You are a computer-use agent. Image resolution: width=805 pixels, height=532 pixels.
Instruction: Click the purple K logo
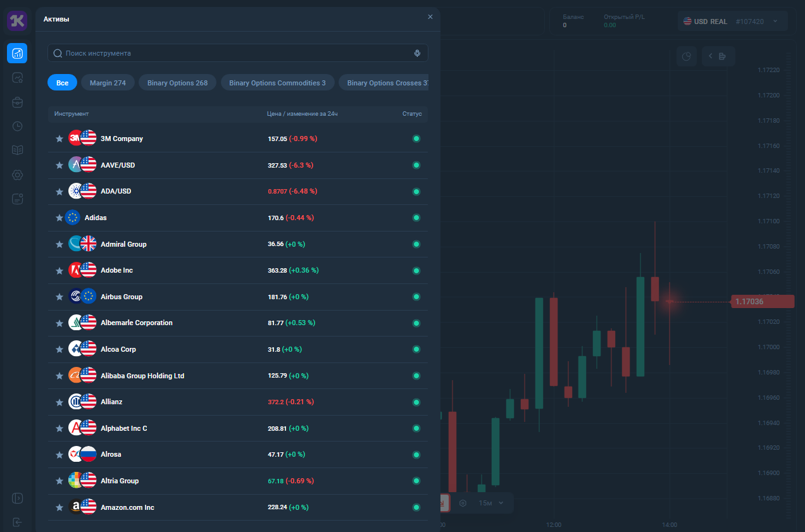pyautogui.click(x=17, y=20)
